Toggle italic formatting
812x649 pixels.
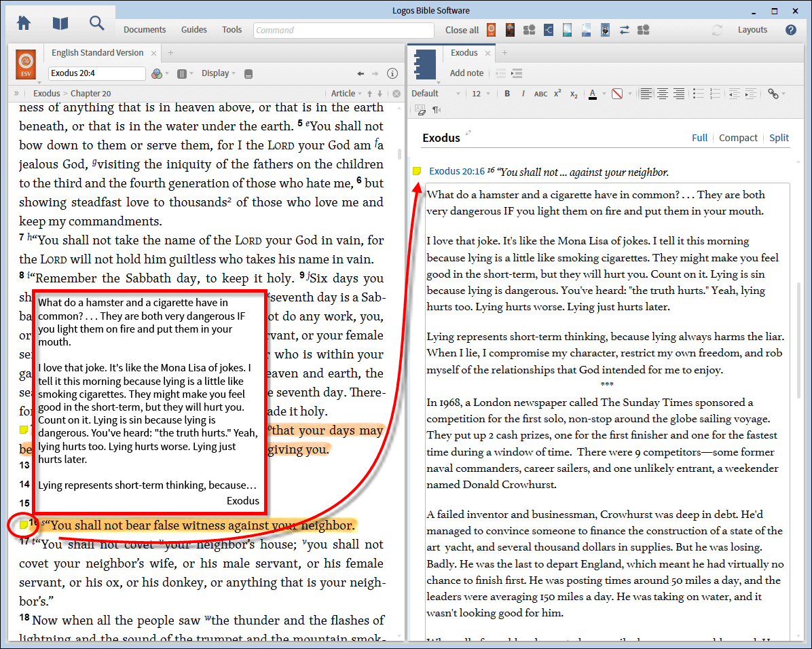(523, 94)
